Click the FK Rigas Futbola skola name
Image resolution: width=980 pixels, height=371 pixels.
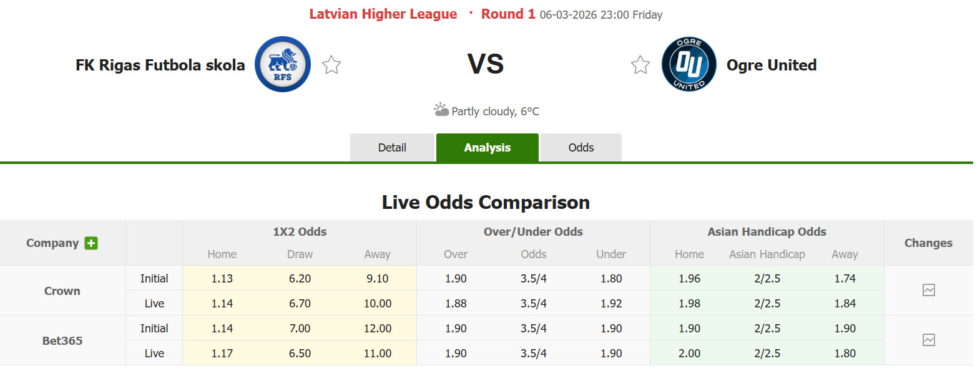click(x=160, y=65)
